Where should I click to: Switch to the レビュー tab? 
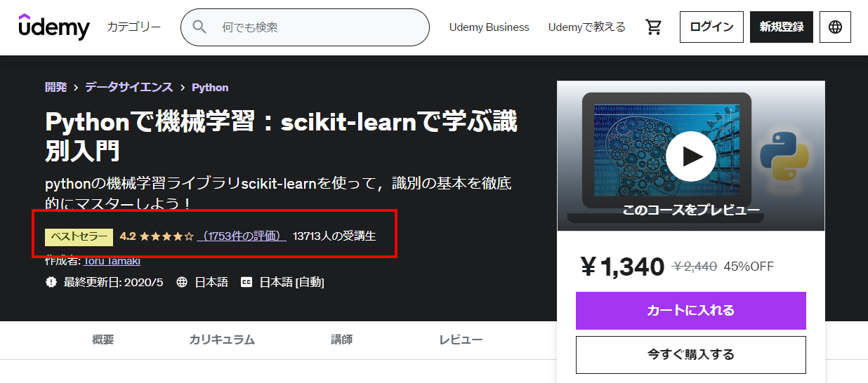461,340
